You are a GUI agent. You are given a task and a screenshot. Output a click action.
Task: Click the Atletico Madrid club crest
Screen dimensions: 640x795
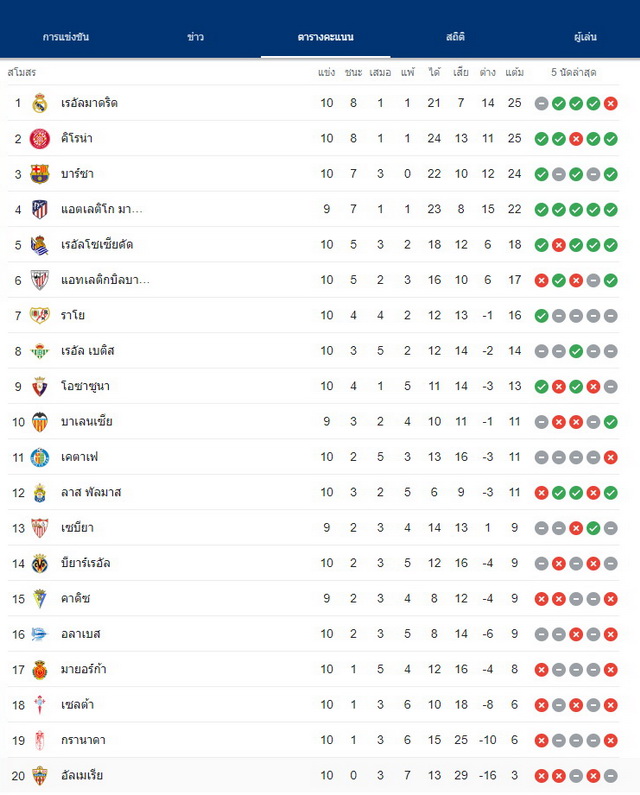[40, 209]
